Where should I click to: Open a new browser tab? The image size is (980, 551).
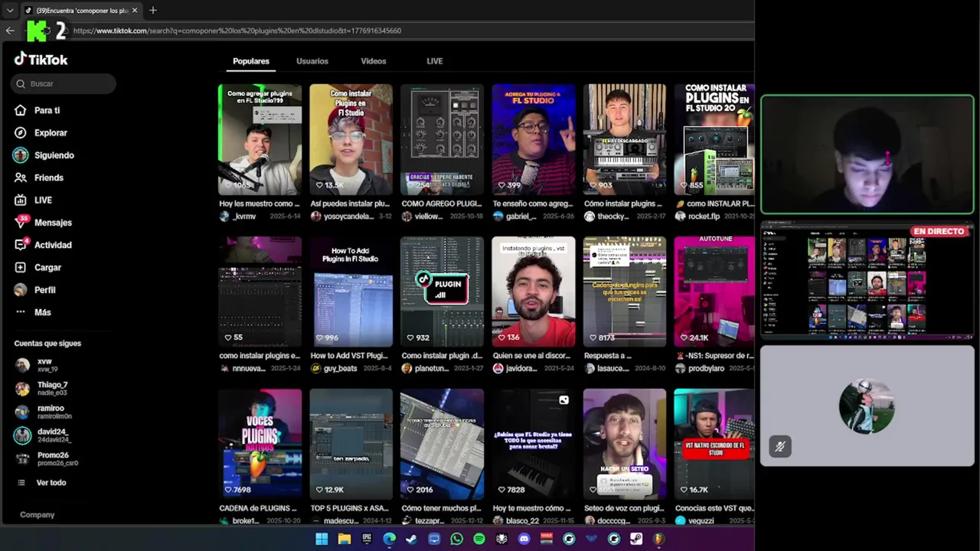click(x=153, y=10)
